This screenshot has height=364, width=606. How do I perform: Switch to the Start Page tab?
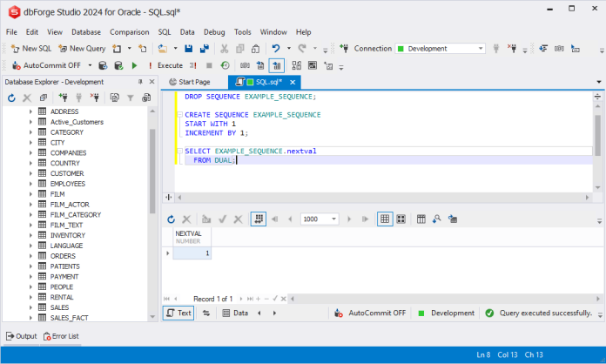pyautogui.click(x=190, y=82)
